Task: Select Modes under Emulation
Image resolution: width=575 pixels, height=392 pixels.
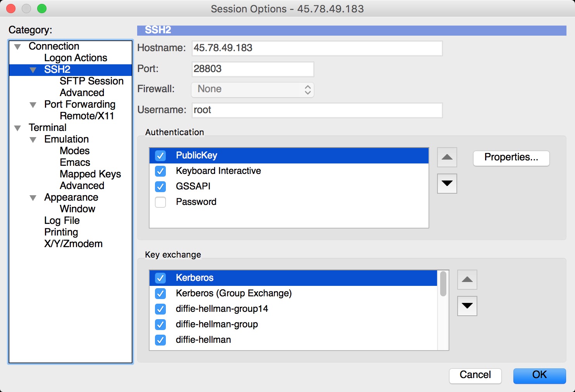Action: pos(75,151)
